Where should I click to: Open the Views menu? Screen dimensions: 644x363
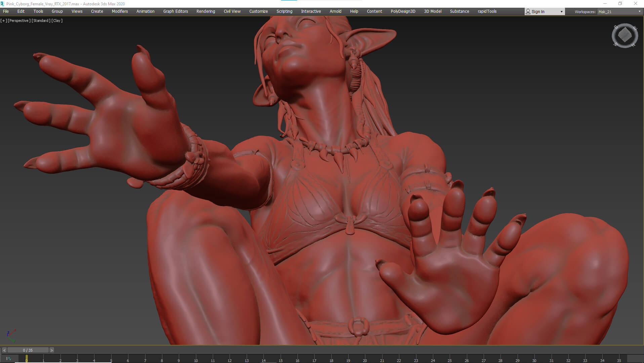coord(77,11)
